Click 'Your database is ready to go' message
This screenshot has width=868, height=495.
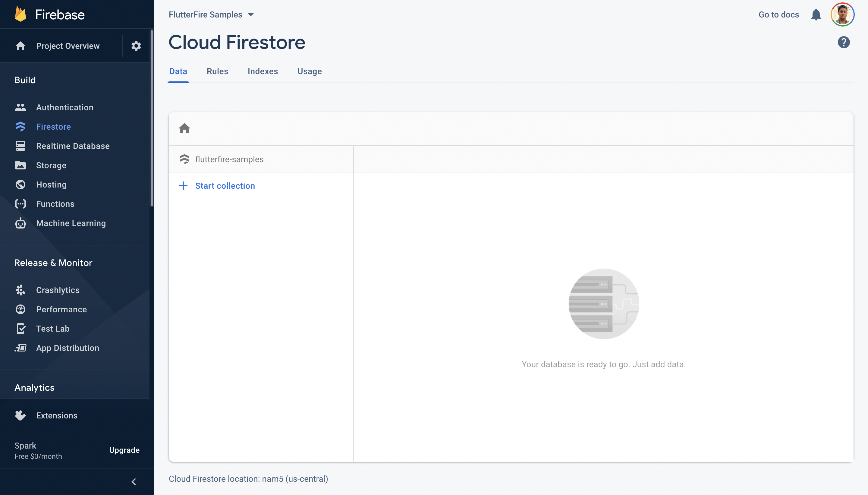(604, 364)
